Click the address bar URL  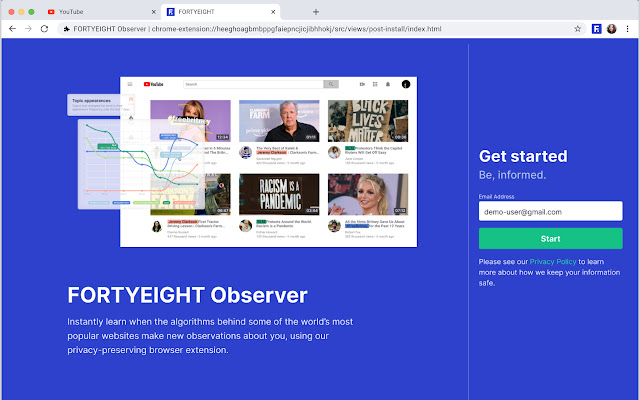coord(296,29)
